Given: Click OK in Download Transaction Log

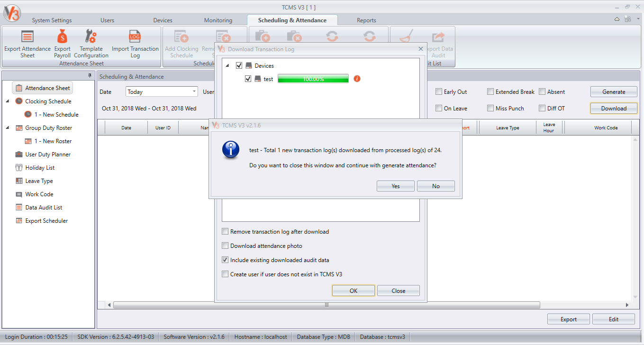Looking at the screenshot, I should point(354,291).
